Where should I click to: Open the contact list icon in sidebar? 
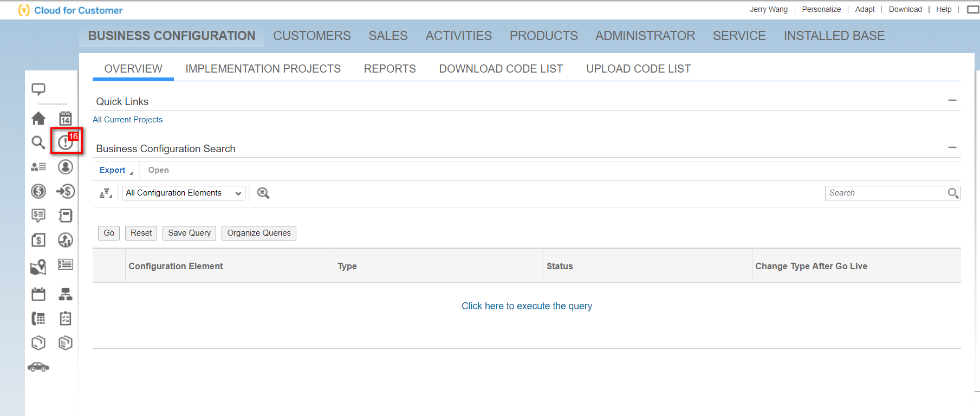[x=38, y=167]
